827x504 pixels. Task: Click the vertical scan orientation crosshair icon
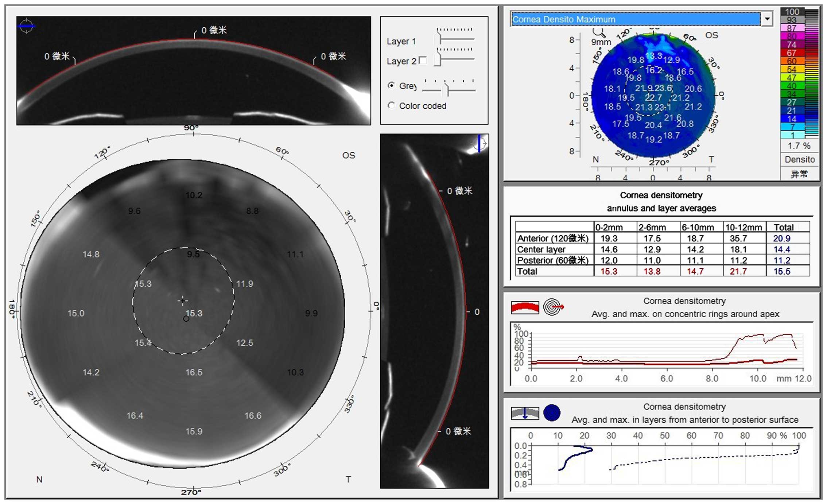pos(480,143)
